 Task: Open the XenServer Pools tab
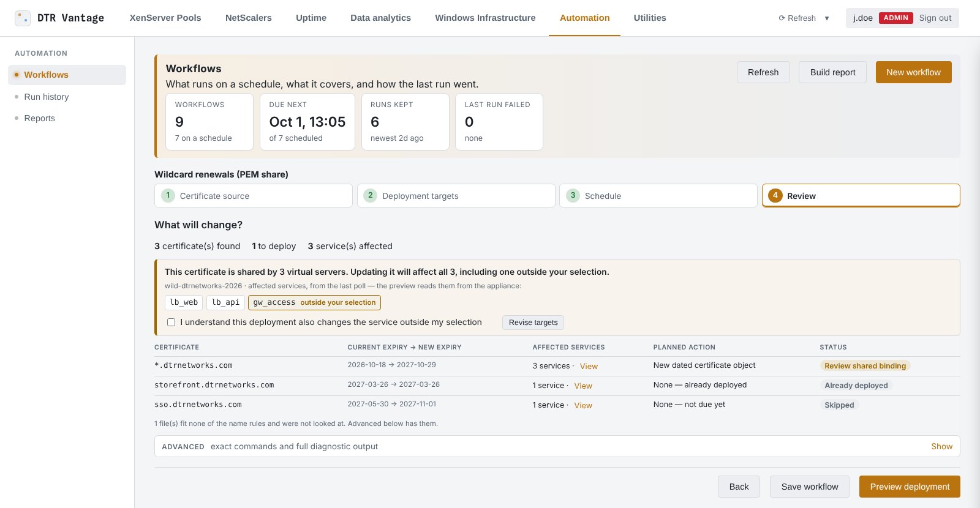pos(165,18)
